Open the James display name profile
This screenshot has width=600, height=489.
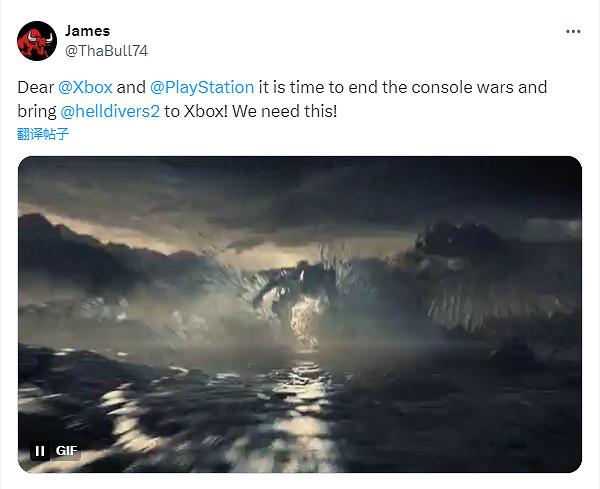click(x=87, y=31)
